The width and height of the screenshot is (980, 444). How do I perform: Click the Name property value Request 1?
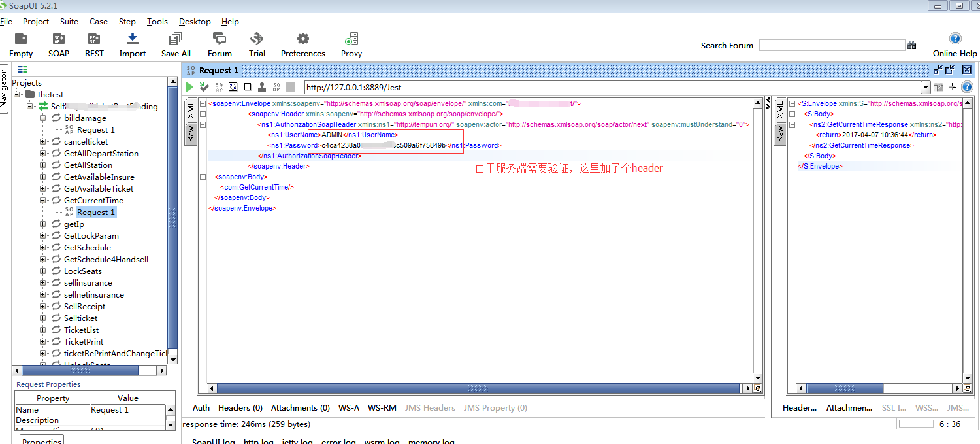128,410
